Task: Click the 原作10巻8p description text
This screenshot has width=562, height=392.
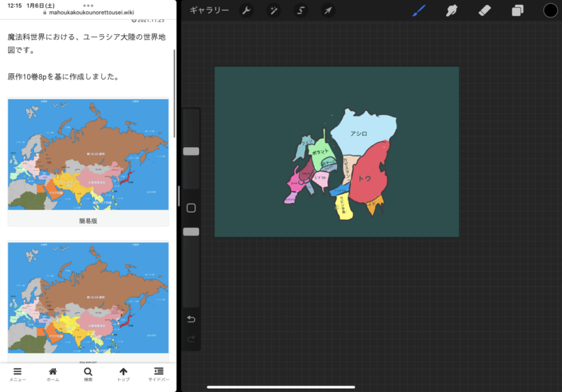Action: pos(64,76)
